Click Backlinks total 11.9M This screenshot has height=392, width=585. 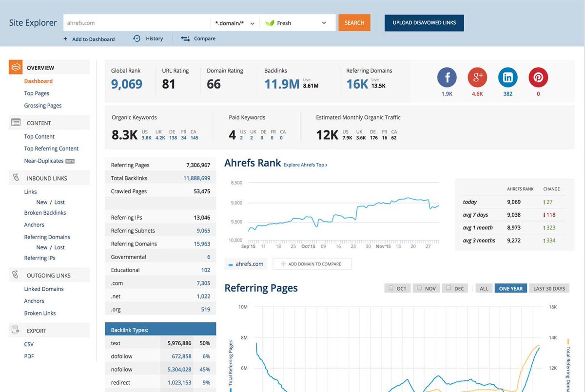(282, 84)
